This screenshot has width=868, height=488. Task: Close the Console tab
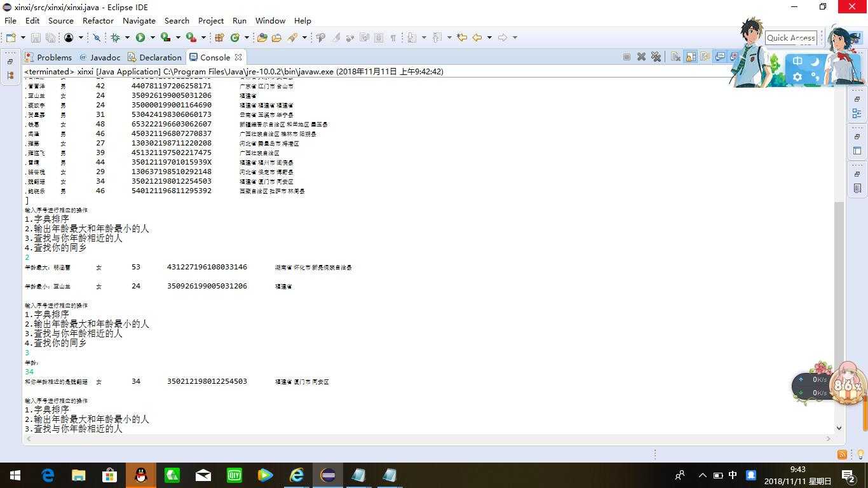point(238,57)
